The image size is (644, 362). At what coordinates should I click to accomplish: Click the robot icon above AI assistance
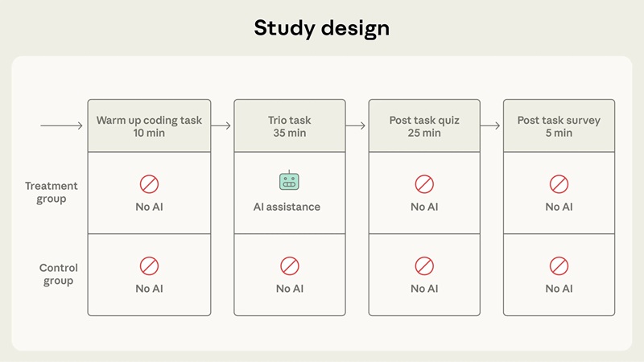(289, 182)
